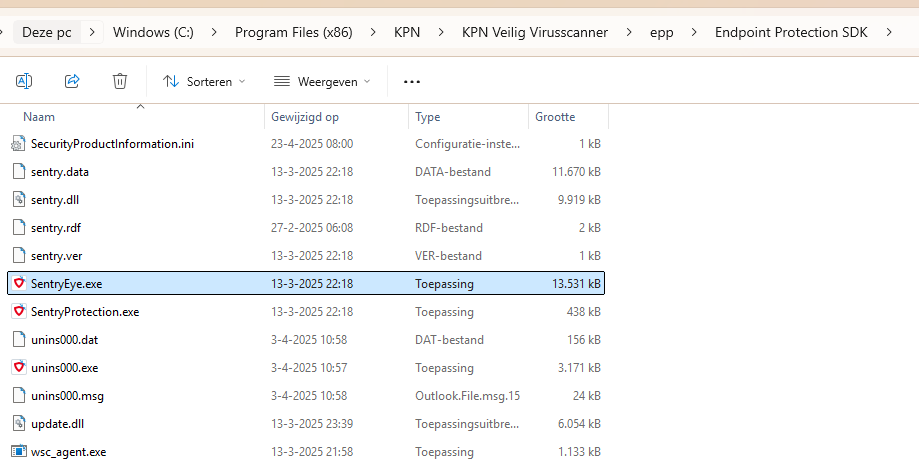Select the file name update.dll
The width and height of the screenshot is (919, 465).
coord(57,424)
